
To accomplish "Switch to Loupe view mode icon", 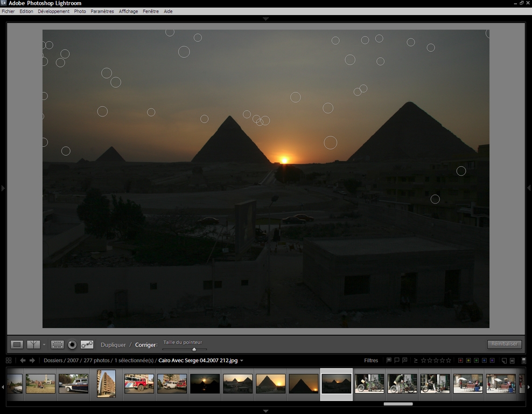I will [17, 344].
